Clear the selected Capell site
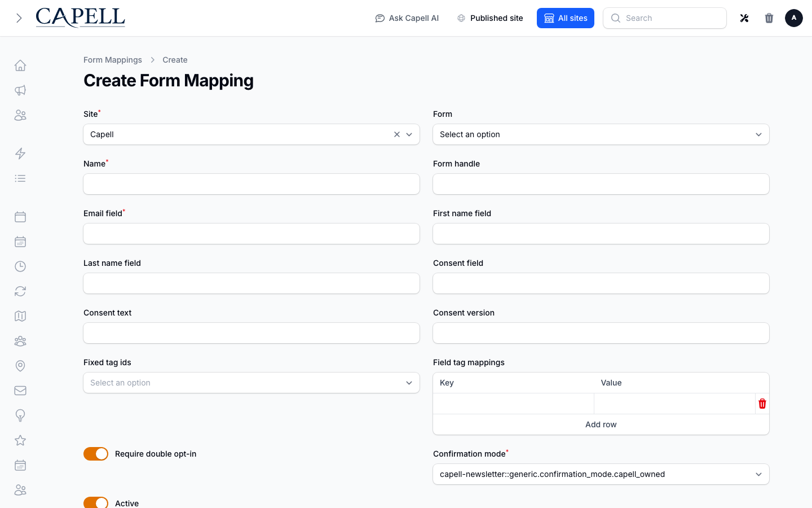The height and width of the screenshot is (508, 812). pos(397,134)
